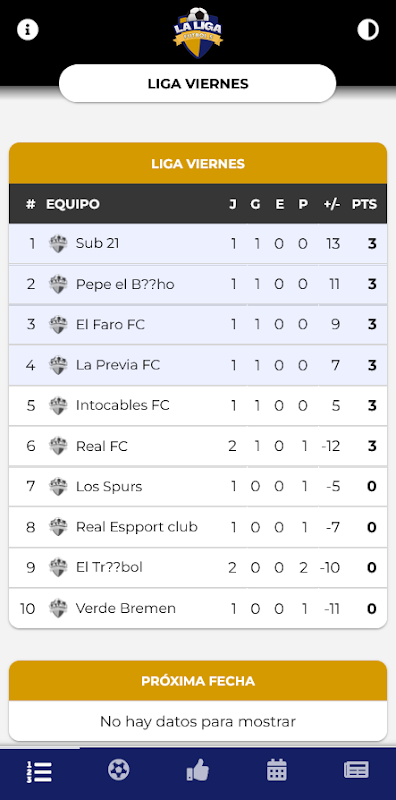Image resolution: width=396 pixels, height=800 pixels.
Task: Select Real FC row
Action: coord(197,446)
